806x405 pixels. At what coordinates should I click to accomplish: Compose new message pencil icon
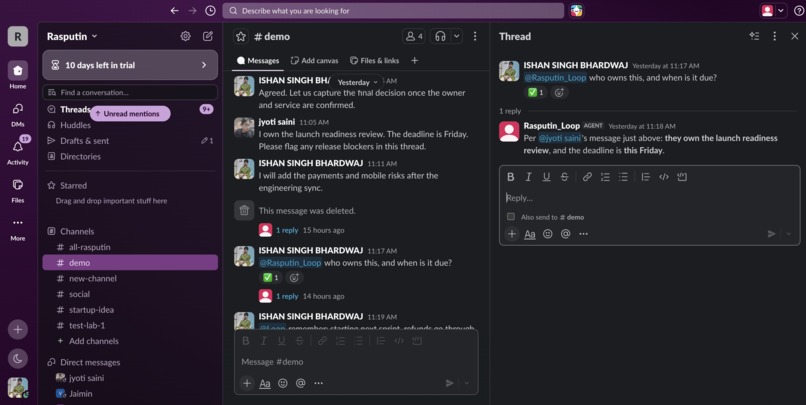208,36
